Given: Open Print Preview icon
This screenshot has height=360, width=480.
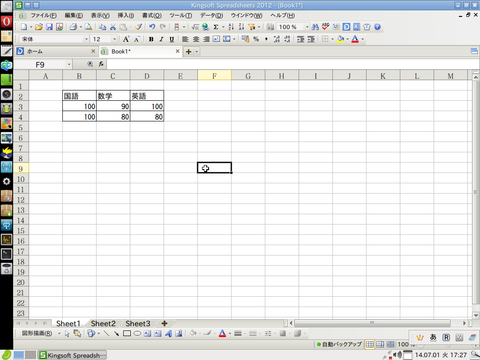Looking at the screenshot, I should point(88,27).
